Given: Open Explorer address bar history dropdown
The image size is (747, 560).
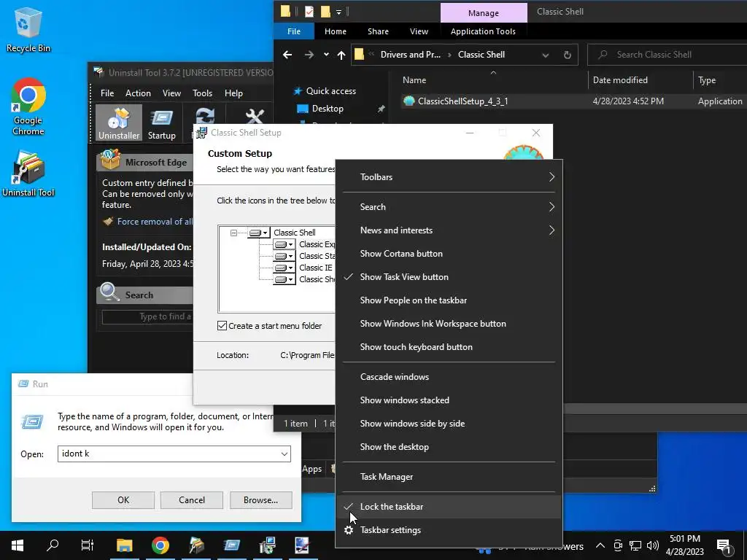Looking at the screenshot, I should pos(546,55).
